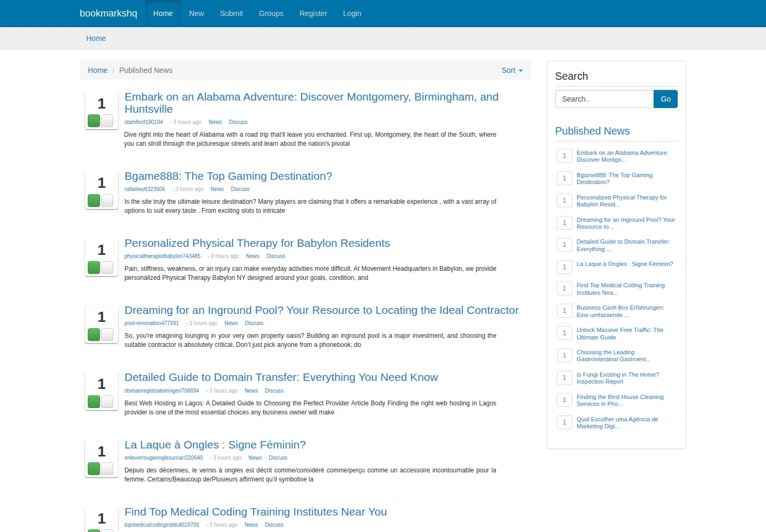Screen dimensions: 766x532
Task: Click the bookmarkshq site logo
Action: 109,13
